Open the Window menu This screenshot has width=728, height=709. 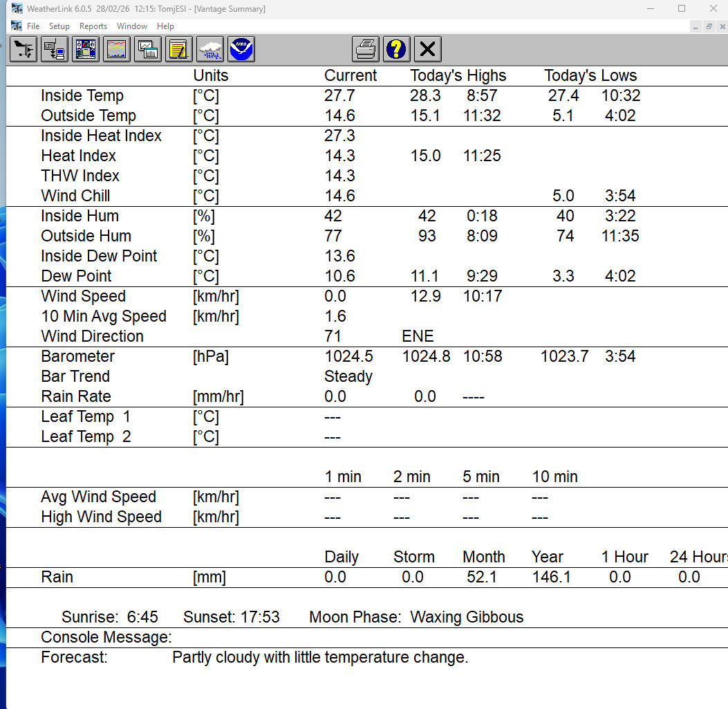[x=131, y=26]
